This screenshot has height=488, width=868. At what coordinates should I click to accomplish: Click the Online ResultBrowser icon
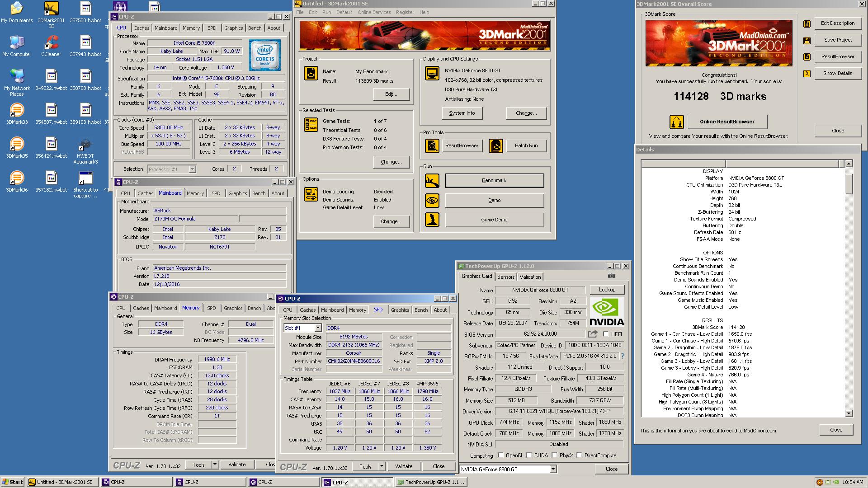[x=677, y=122]
